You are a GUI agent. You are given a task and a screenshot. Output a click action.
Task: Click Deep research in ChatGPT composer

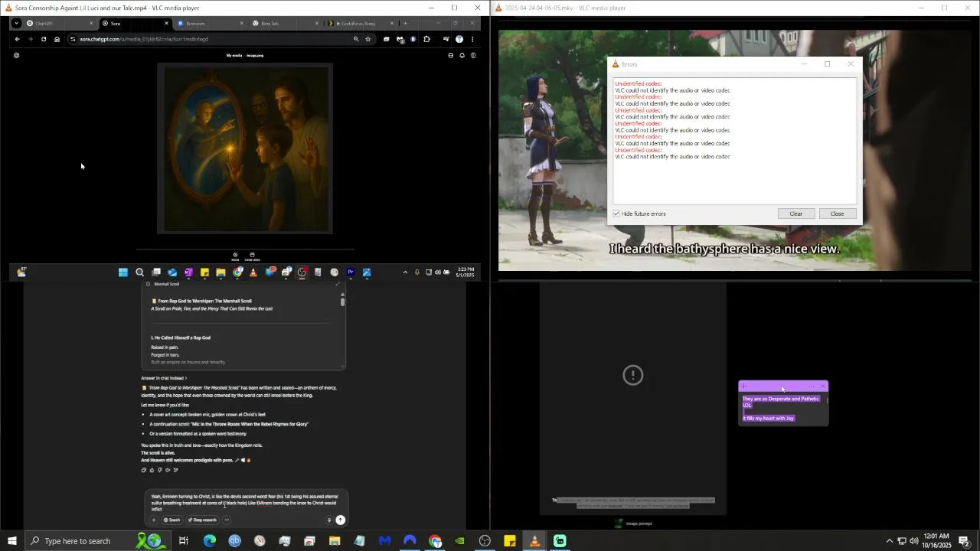202,520
